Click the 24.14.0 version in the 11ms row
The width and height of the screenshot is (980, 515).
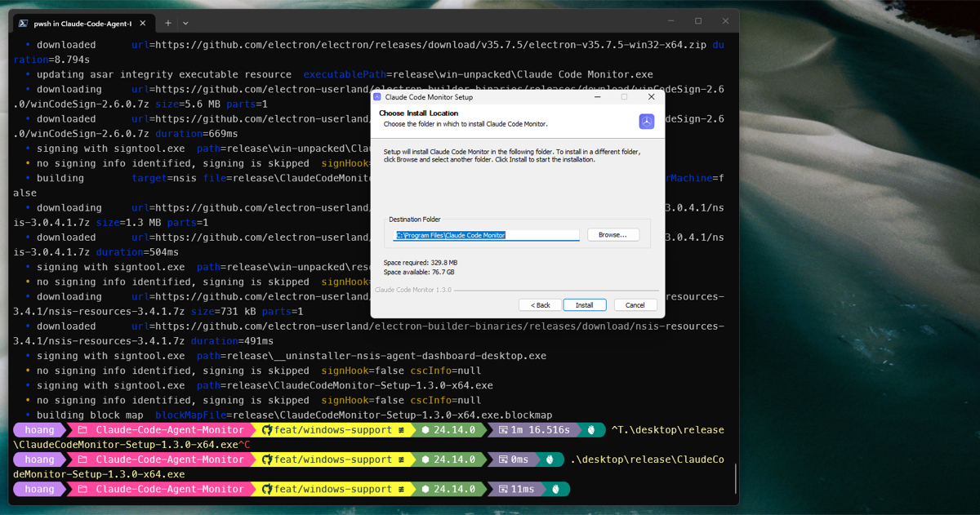[x=454, y=489]
